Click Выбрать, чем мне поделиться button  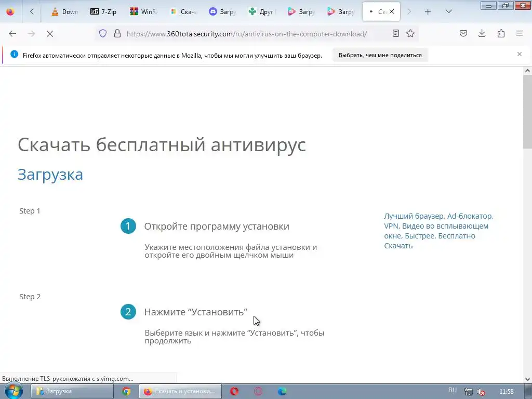pyautogui.click(x=380, y=55)
